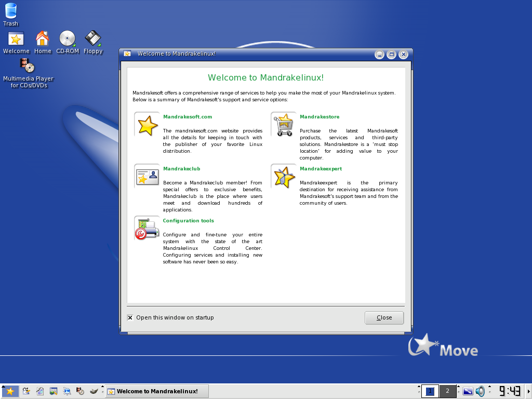Close the window with title bar X button
Viewport: 532px width, 399px height.
(x=403, y=54)
